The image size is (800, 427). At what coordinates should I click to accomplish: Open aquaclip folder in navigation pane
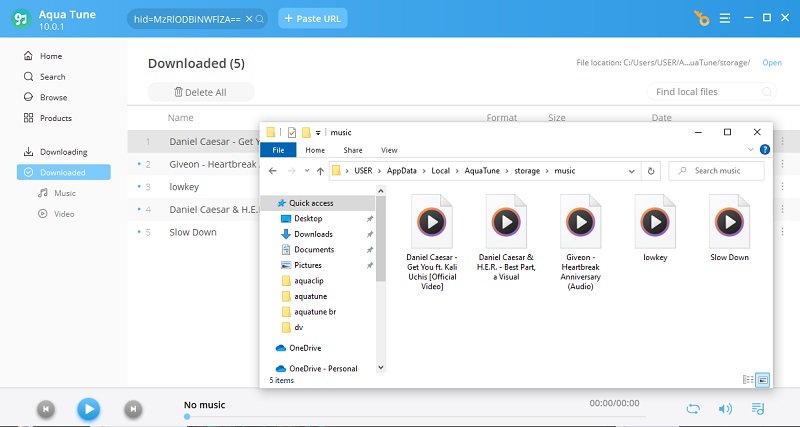(308, 281)
